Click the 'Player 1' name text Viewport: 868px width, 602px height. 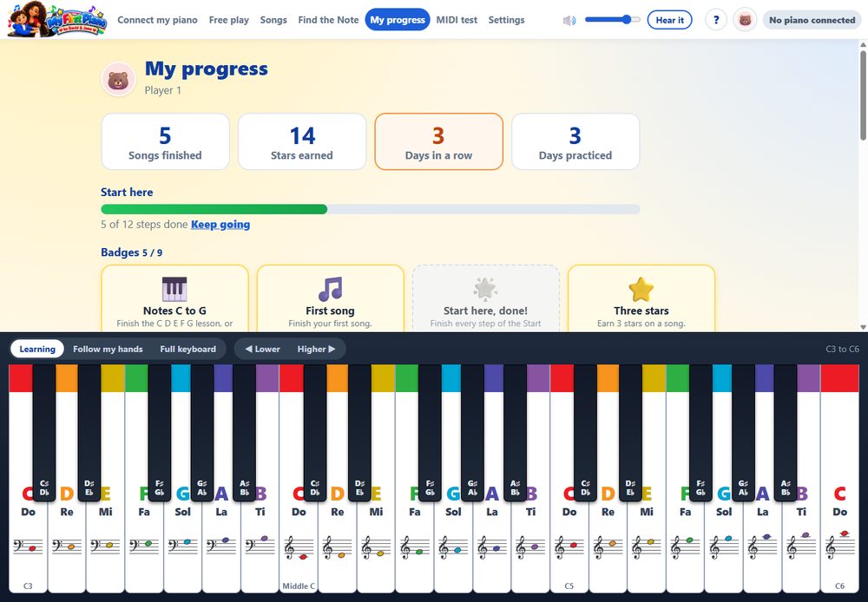click(x=163, y=90)
